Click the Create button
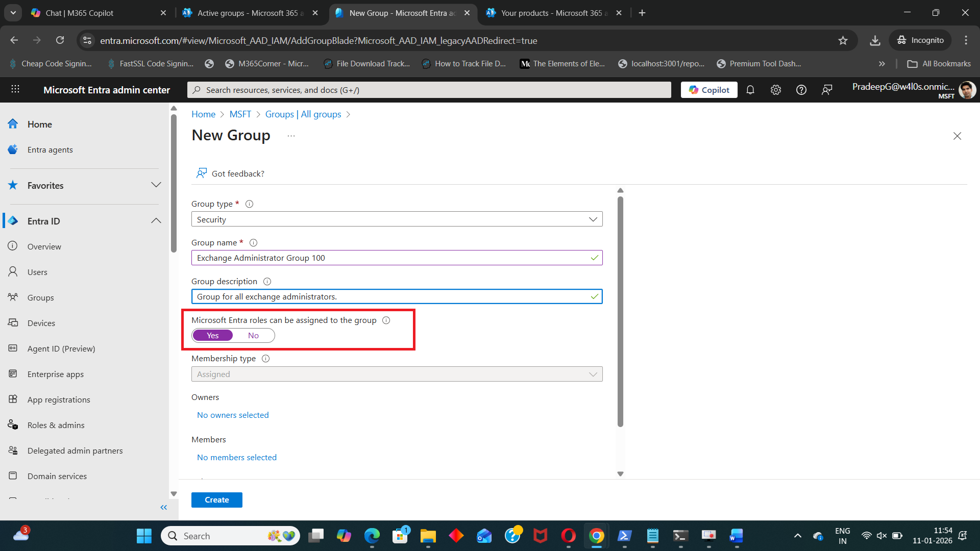Image resolution: width=980 pixels, height=551 pixels. (x=216, y=499)
